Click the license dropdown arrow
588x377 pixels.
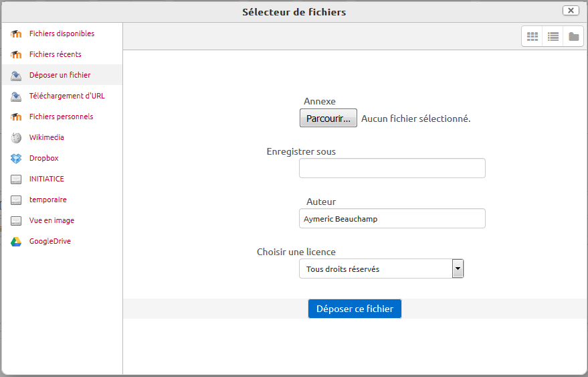click(x=458, y=269)
